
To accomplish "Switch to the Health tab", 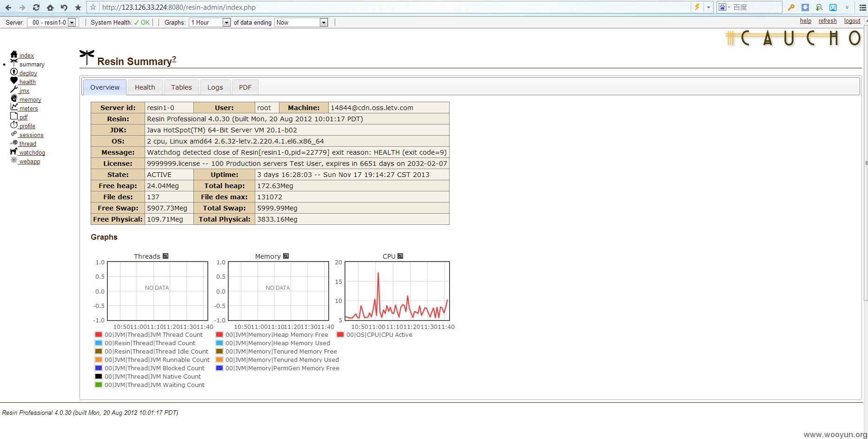I will click(145, 87).
